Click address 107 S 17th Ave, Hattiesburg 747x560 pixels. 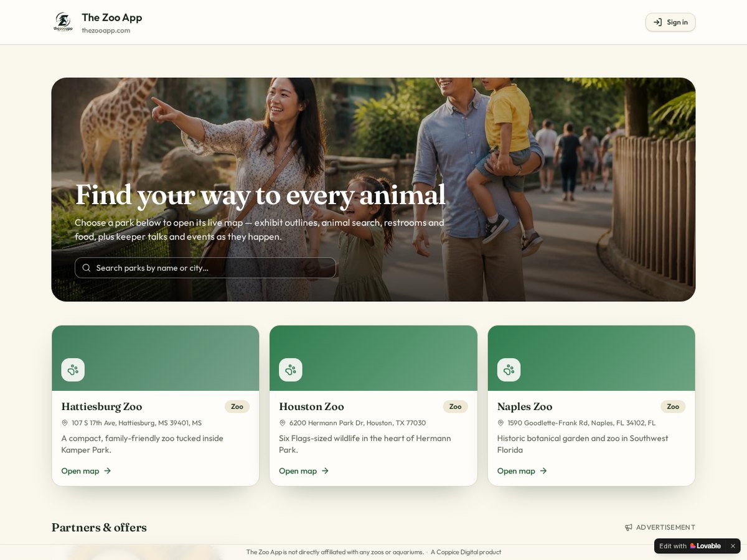136,423
